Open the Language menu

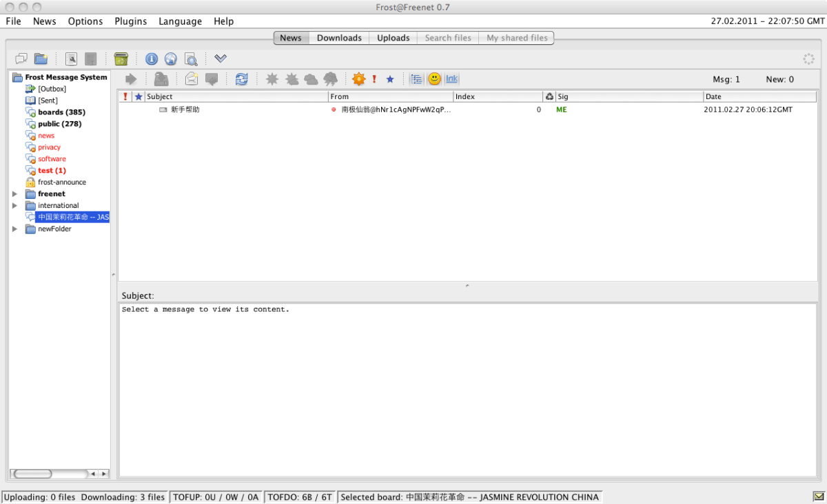point(180,21)
